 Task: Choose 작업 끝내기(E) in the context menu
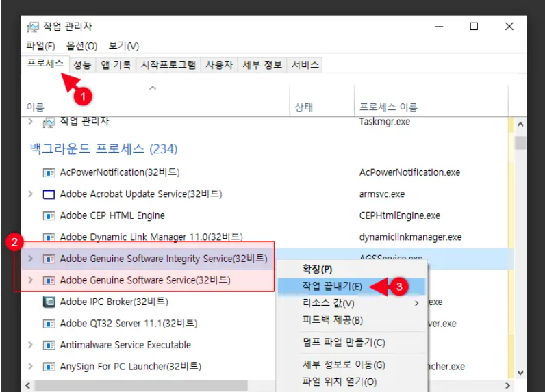click(x=352, y=287)
